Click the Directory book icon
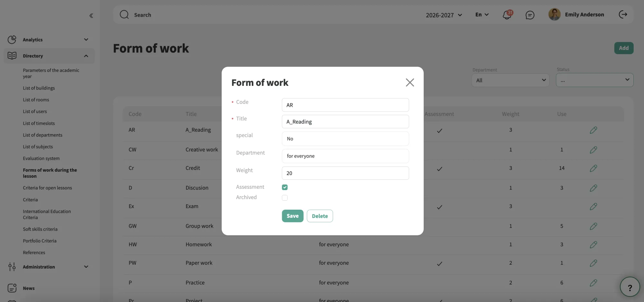 (x=12, y=56)
